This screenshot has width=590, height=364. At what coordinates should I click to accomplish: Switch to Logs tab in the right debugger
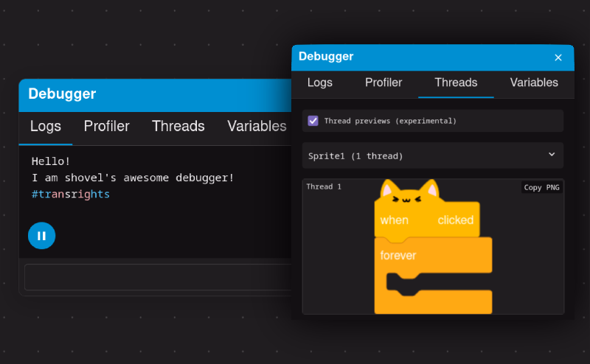tap(319, 83)
